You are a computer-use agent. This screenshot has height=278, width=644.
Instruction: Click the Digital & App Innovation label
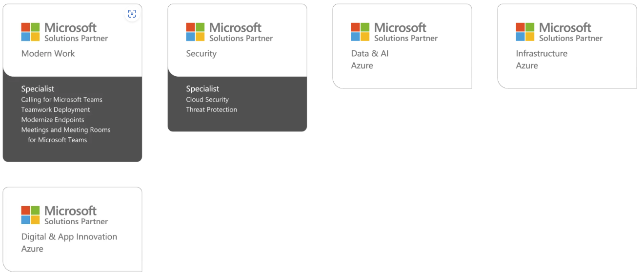pyautogui.click(x=69, y=237)
